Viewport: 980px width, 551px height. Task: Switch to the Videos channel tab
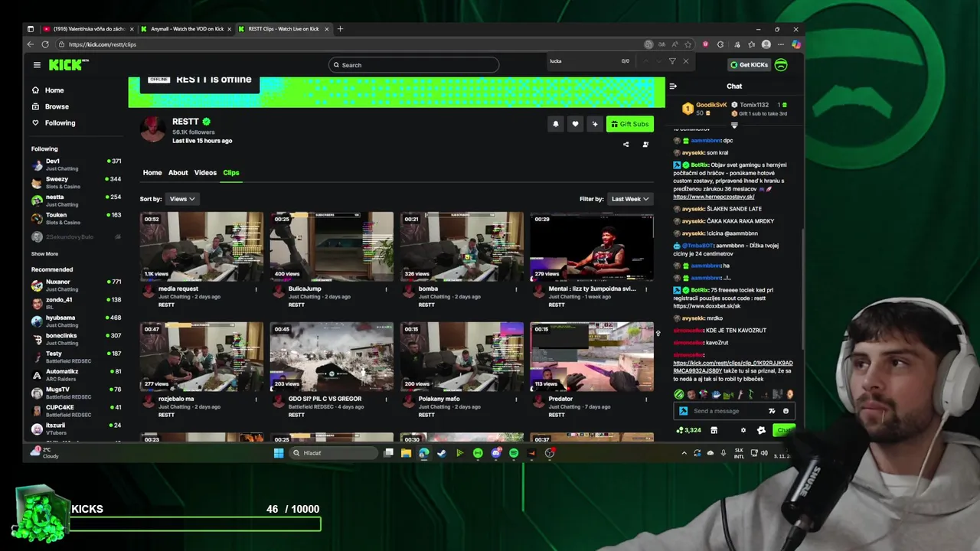[x=205, y=173]
